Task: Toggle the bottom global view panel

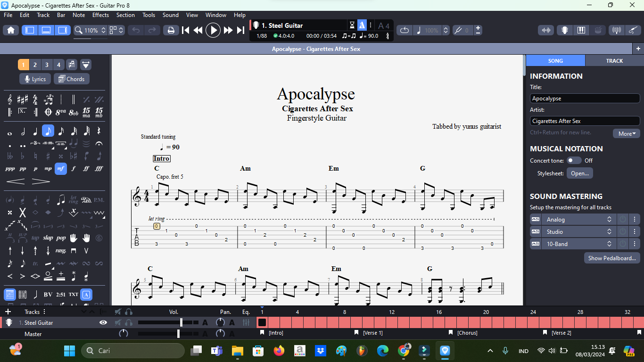Action: (46, 30)
